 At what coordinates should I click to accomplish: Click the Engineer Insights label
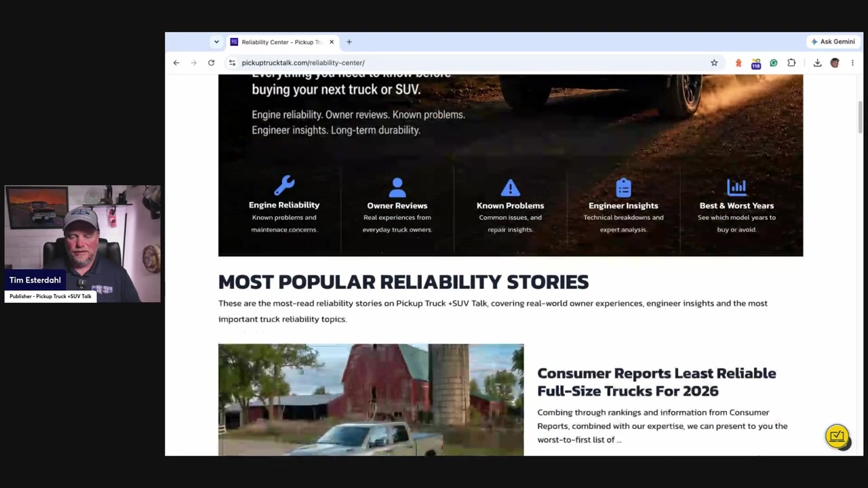click(x=623, y=205)
